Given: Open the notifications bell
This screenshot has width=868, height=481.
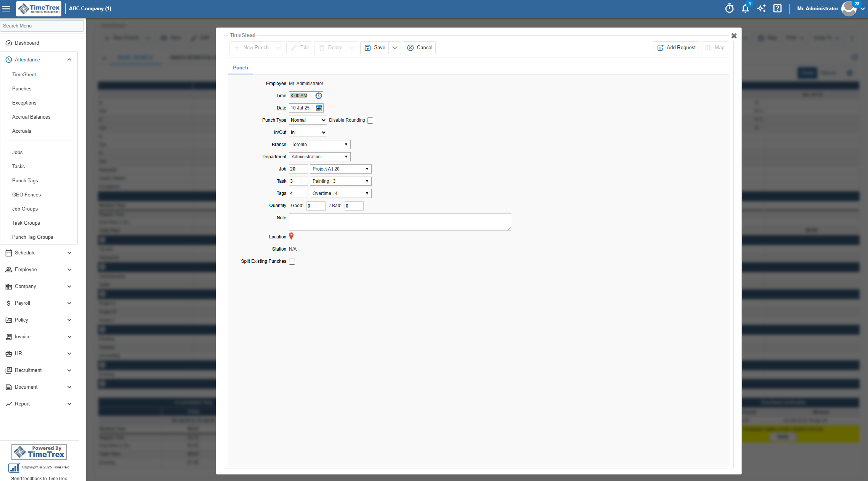Looking at the screenshot, I should pos(745,8).
